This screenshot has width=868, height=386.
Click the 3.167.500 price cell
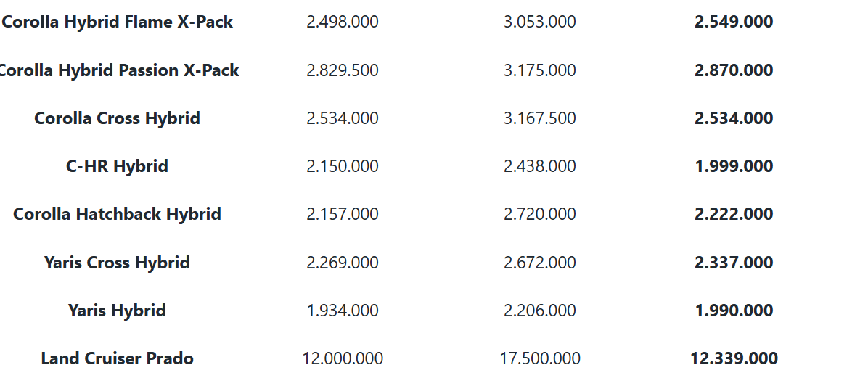[540, 118]
